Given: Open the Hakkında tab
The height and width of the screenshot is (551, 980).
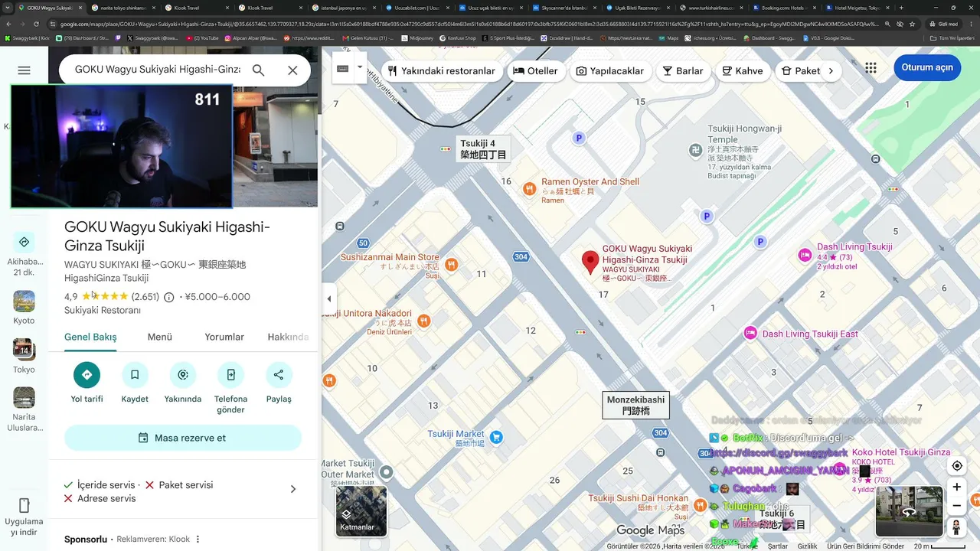Looking at the screenshot, I should click(288, 337).
